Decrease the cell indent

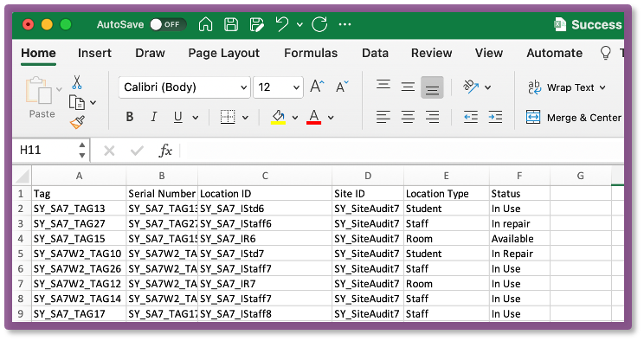[x=471, y=117]
